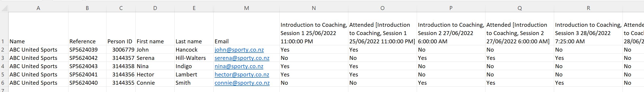This screenshot has width=644, height=92.
Task: Select cell containing SP5624039
Action: [x=87, y=50]
